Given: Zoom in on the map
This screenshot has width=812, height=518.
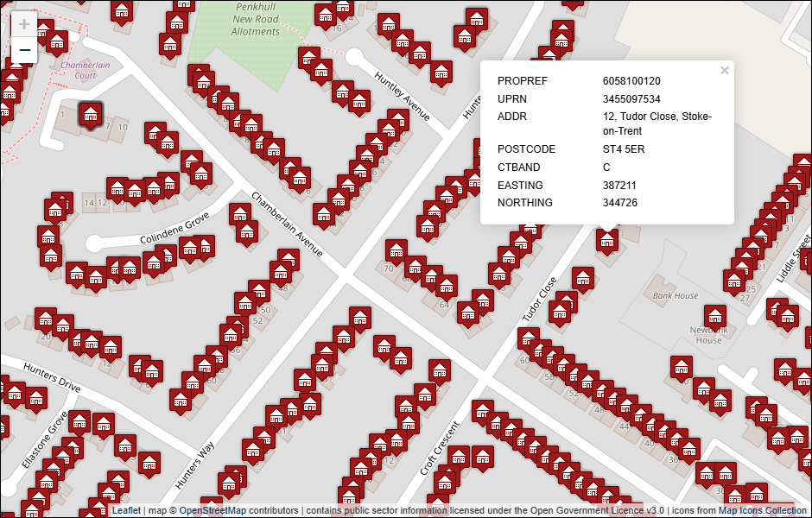Looking at the screenshot, I should (x=24, y=24).
